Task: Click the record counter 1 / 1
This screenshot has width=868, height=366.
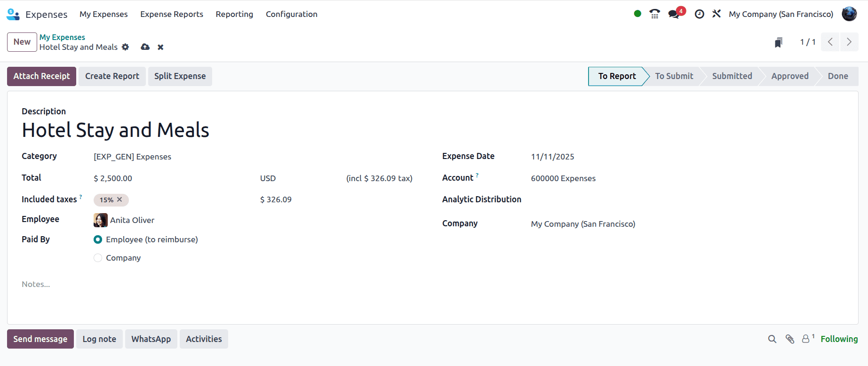Action: (x=808, y=42)
